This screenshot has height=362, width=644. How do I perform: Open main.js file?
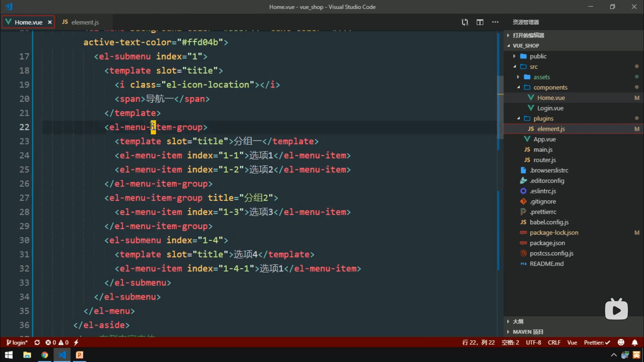543,150
